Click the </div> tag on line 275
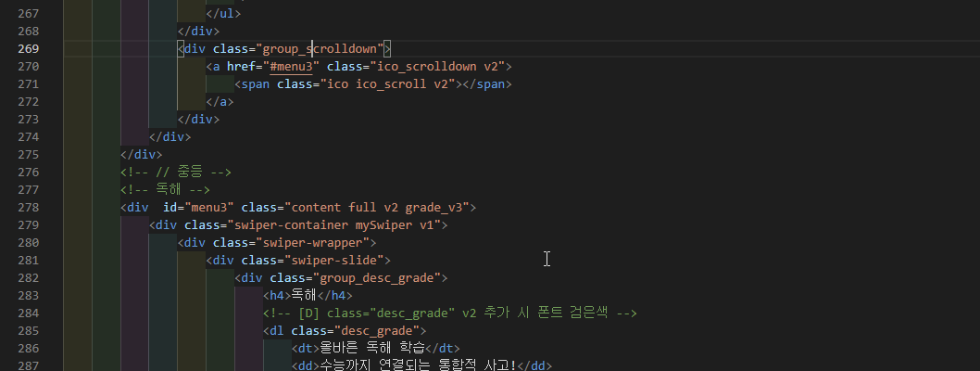 pyautogui.click(x=141, y=154)
